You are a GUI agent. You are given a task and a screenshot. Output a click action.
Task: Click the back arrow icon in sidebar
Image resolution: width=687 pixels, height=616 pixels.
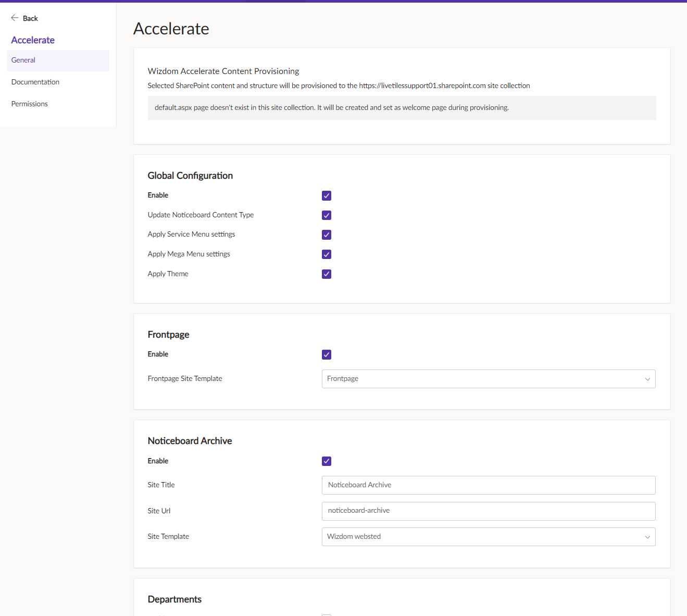(15, 18)
